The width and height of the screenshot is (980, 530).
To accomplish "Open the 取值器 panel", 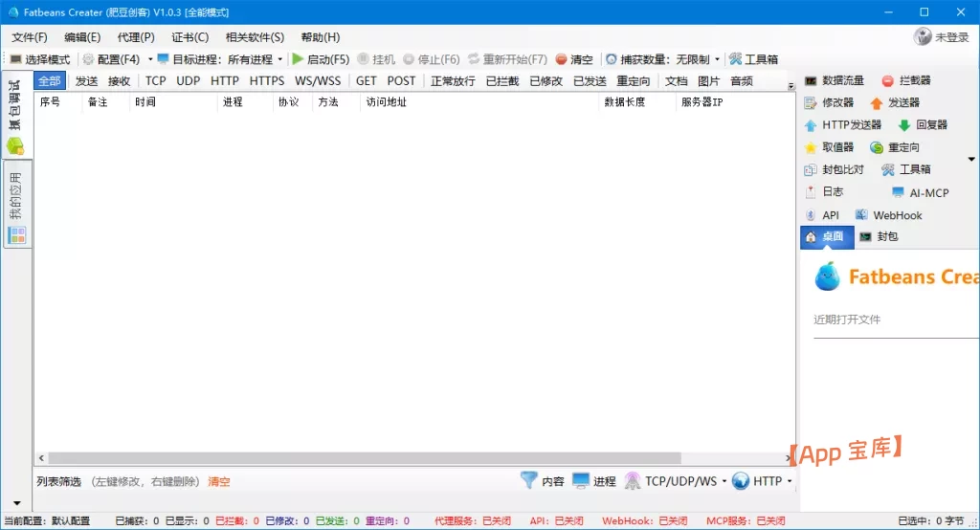I will point(829,147).
